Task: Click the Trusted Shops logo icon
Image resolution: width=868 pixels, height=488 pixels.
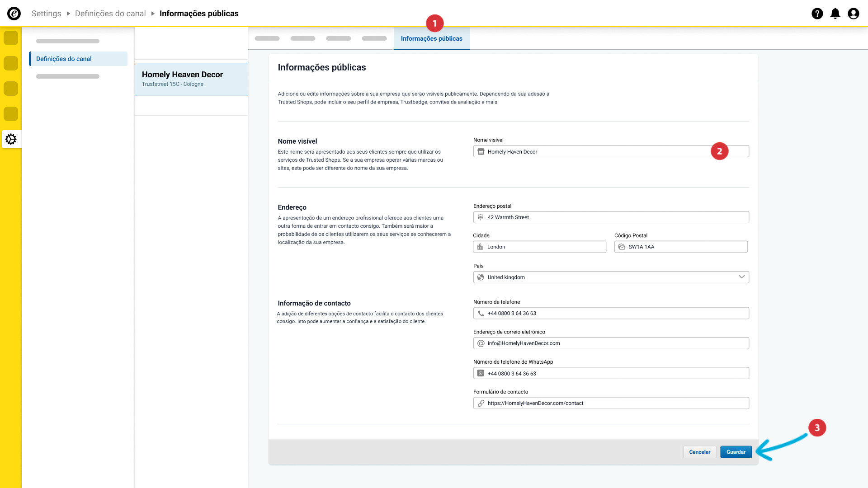Action: [x=14, y=14]
